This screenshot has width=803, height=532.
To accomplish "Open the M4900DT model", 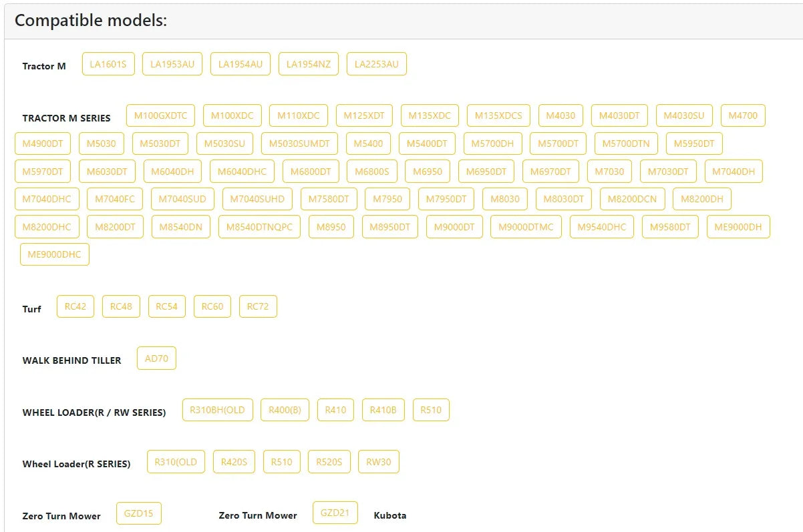I will coord(43,144).
